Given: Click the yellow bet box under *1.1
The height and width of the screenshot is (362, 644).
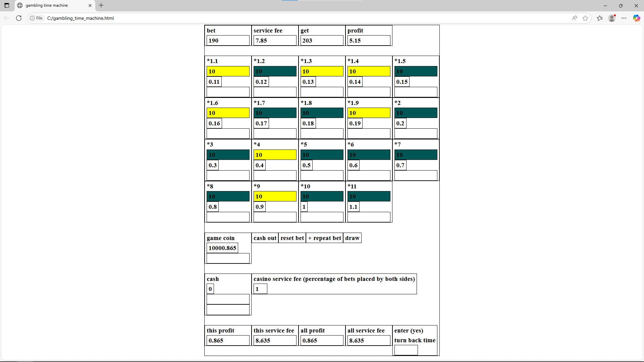Looking at the screenshot, I should [228, 71].
